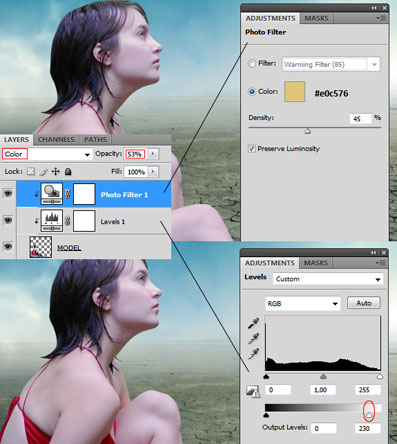Collapse the Levels panel double-arrow icon
The width and height of the screenshot is (397, 444).
(374, 253)
